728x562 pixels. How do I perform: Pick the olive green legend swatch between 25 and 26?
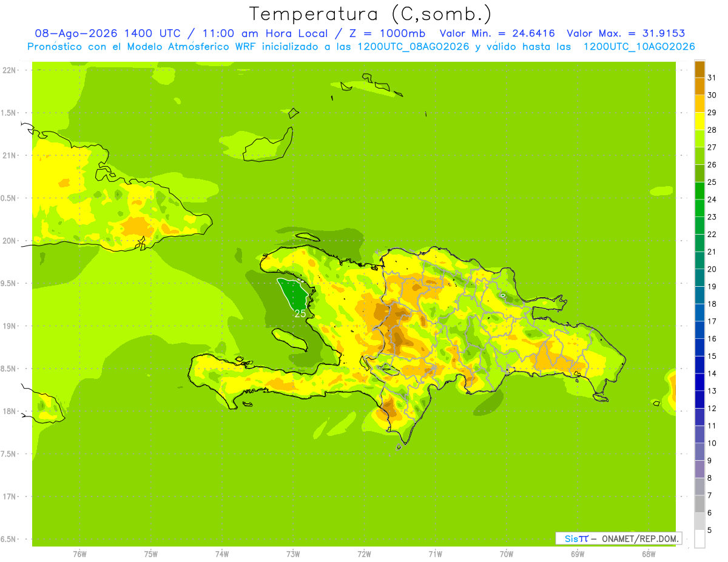coord(699,173)
